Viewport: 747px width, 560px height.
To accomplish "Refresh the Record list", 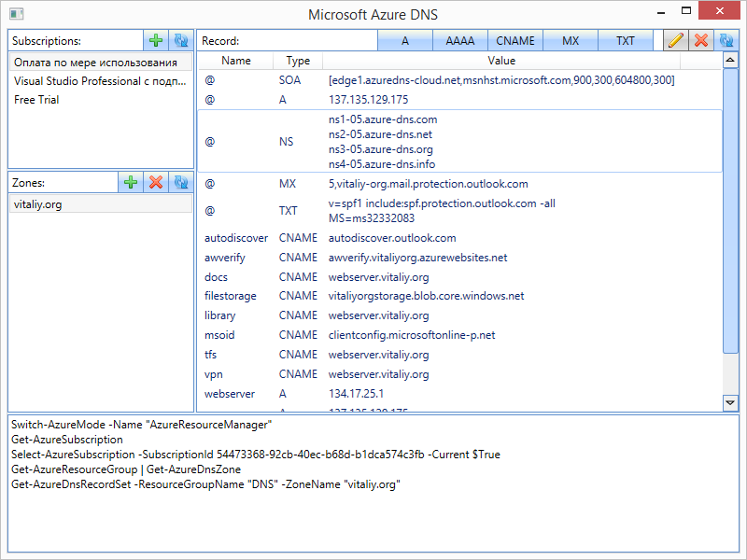I will click(726, 41).
